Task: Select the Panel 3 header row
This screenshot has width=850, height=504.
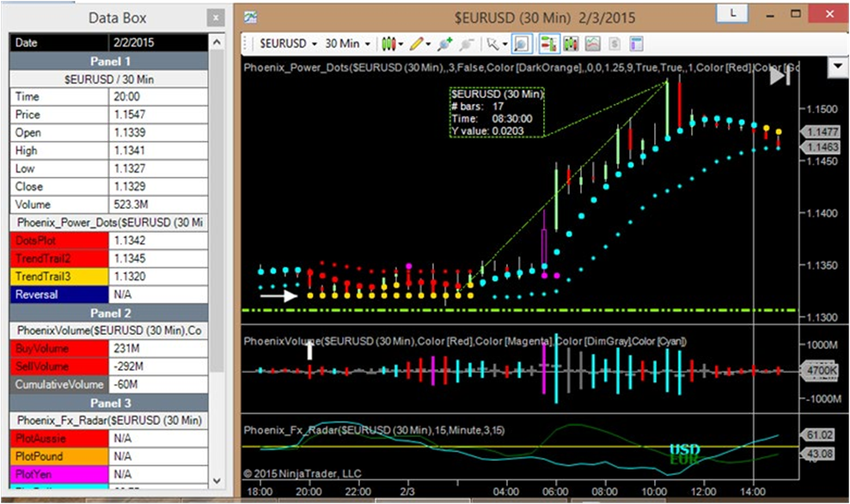Action: tap(108, 403)
